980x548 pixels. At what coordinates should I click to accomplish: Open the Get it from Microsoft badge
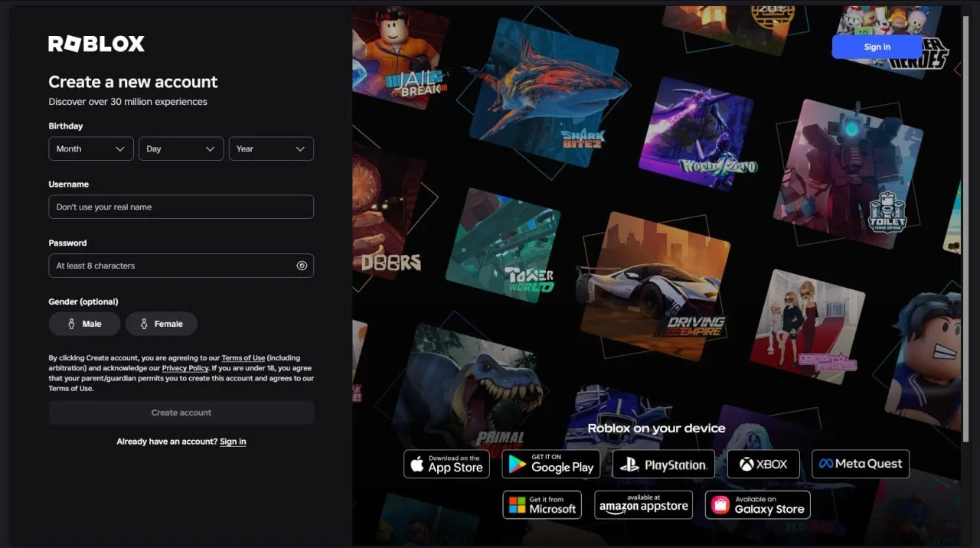pyautogui.click(x=542, y=505)
